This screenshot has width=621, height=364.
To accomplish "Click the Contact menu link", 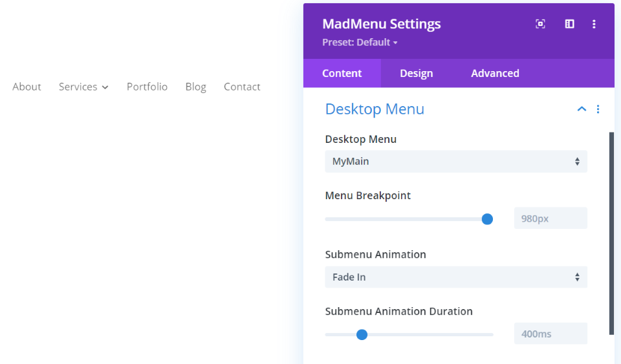I will pyautogui.click(x=242, y=87).
